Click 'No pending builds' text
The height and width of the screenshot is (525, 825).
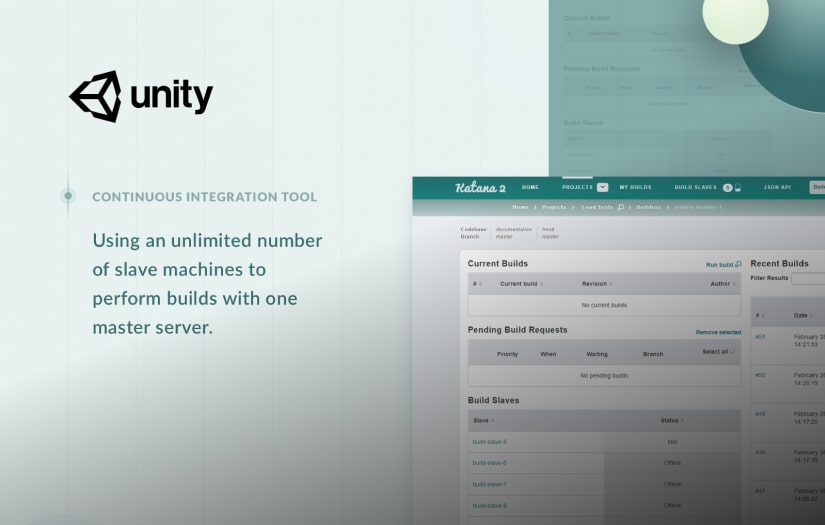coord(604,376)
